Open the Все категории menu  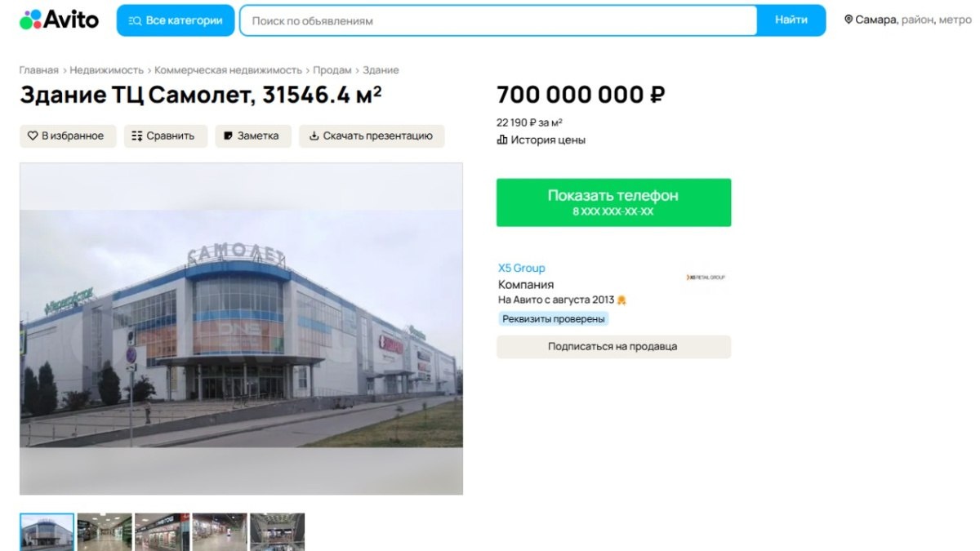coord(176,20)
